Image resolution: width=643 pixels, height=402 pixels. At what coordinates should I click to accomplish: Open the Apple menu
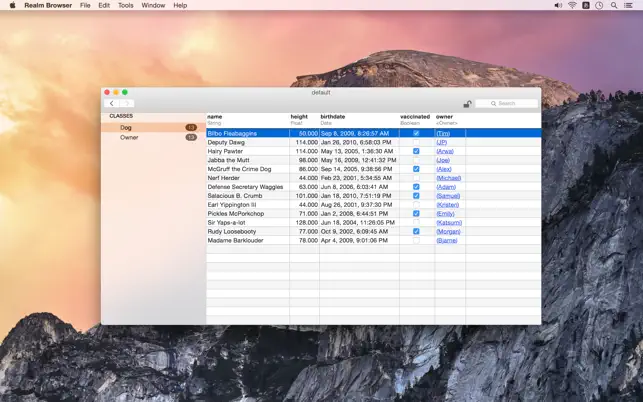click(x=12, y=5)
